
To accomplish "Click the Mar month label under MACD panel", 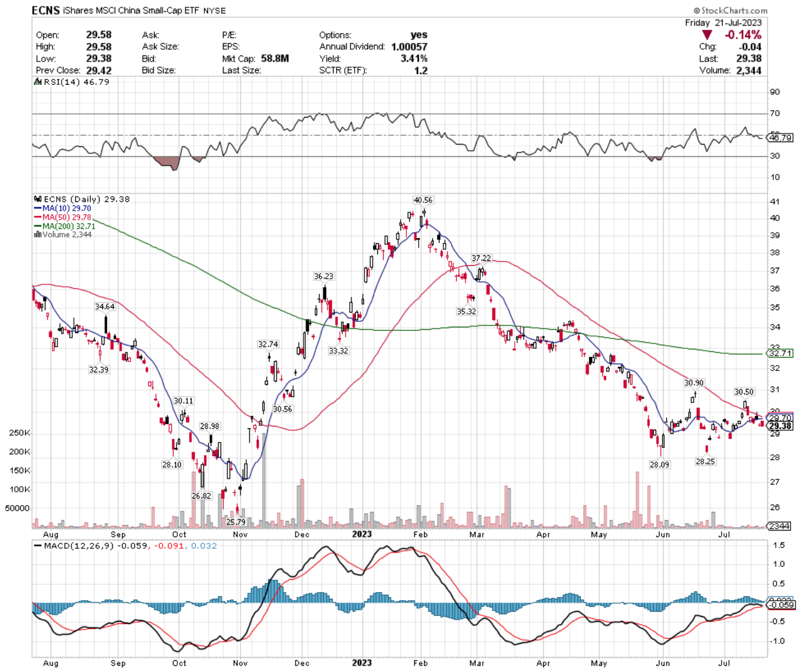I will [477, 663].
